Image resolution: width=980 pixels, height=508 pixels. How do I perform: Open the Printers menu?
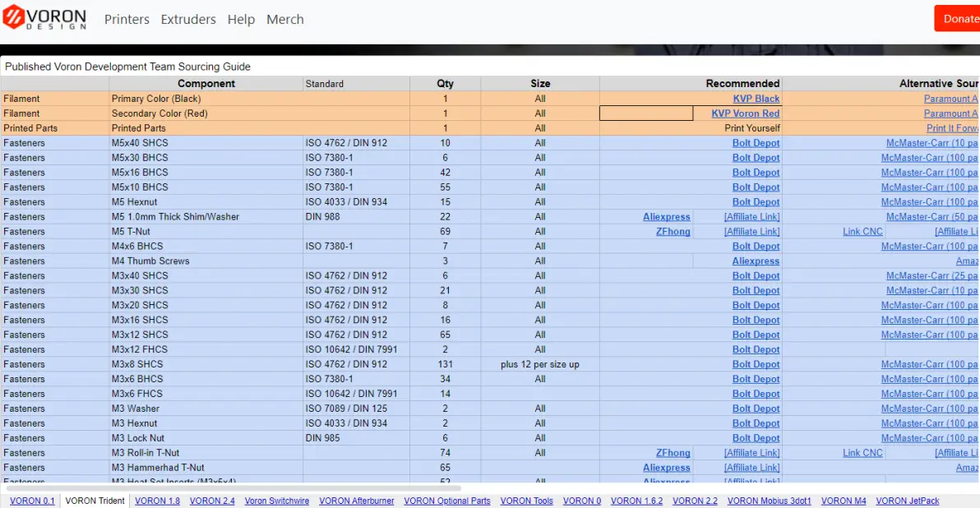click(127, 20)
